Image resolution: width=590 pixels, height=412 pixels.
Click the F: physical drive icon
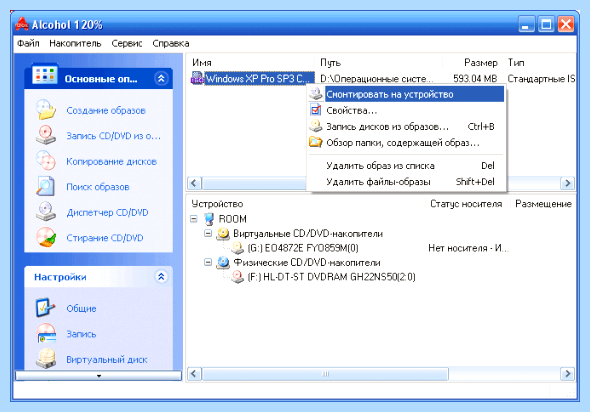pos(237,277)
